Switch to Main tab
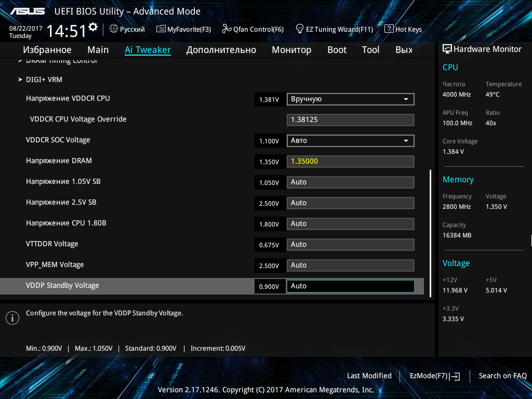This screenshot has height=399, width=532. [x=98, y=50]
